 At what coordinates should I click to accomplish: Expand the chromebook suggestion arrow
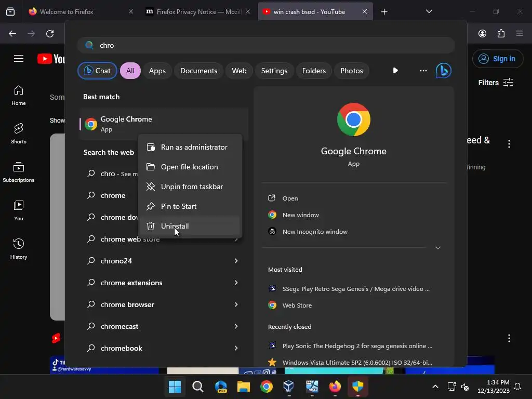pos(236,348)
